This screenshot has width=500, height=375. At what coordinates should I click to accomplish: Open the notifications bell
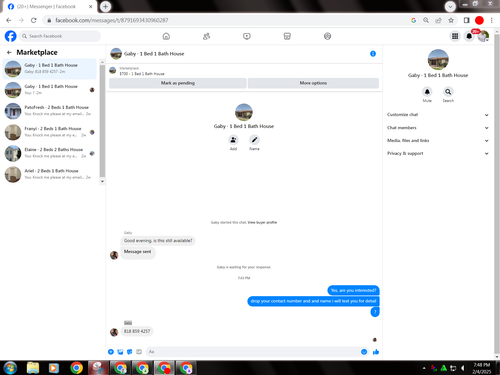(x=469, y=36)
